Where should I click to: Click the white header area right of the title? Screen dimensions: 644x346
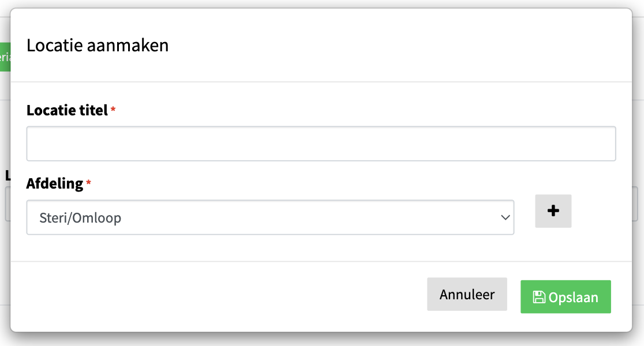[398, 45]
